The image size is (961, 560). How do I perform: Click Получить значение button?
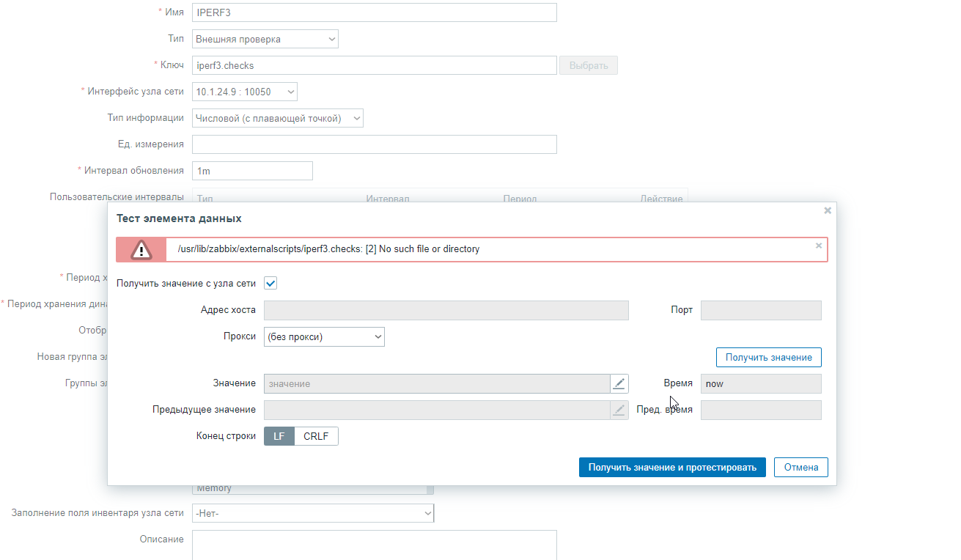tap(768, 357)
